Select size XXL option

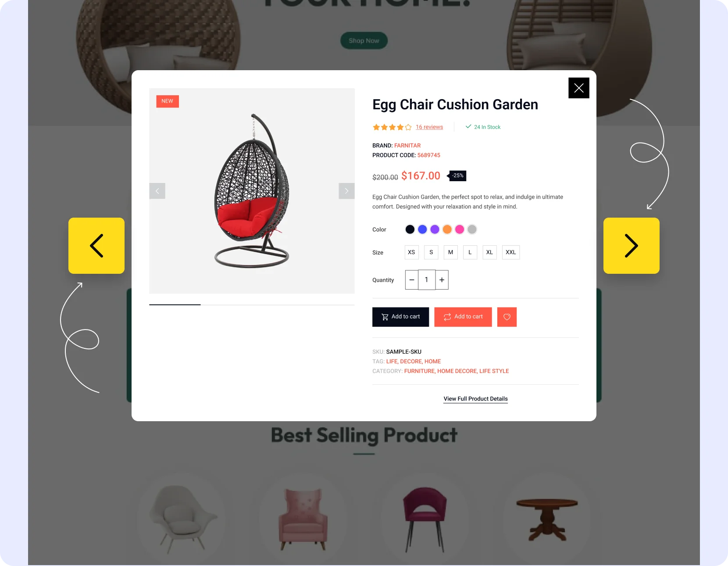pos(510,252)
